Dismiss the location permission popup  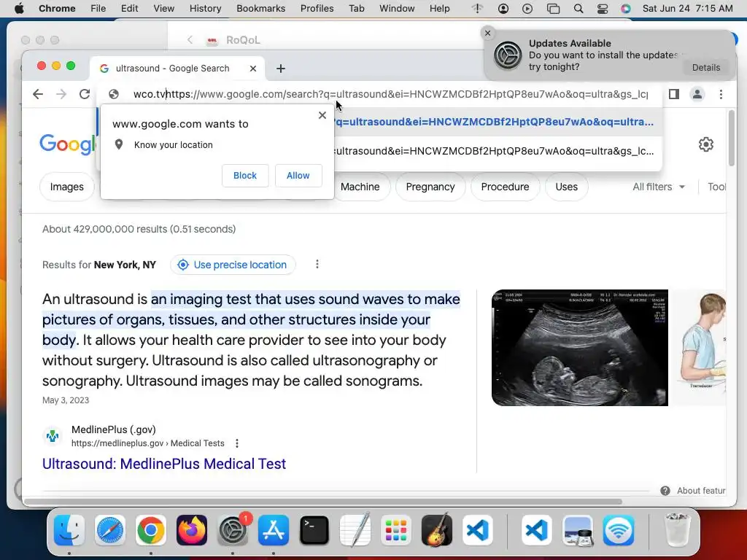pos(322,115)
